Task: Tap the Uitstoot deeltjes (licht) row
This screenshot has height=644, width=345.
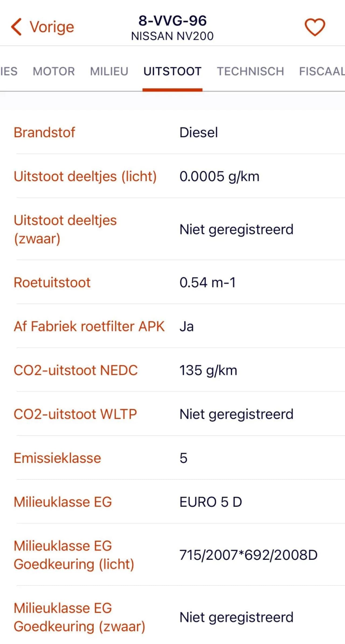Action: 172,176
